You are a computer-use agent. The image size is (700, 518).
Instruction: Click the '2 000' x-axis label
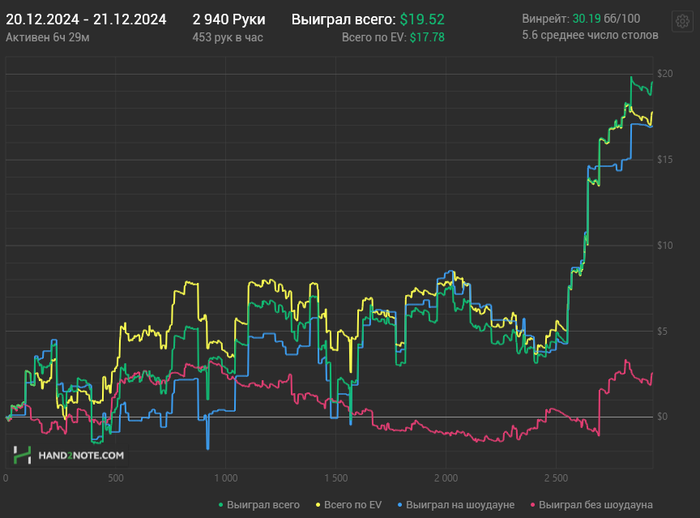(446, 478)
